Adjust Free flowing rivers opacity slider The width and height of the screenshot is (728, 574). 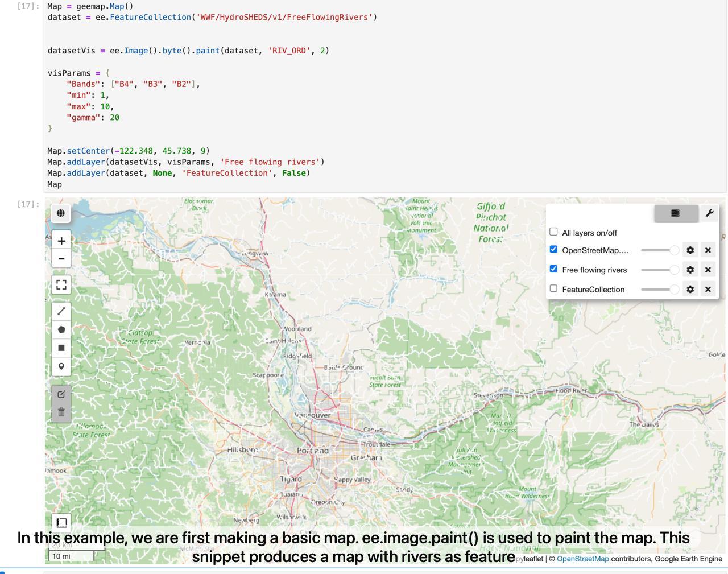(660, 270)
